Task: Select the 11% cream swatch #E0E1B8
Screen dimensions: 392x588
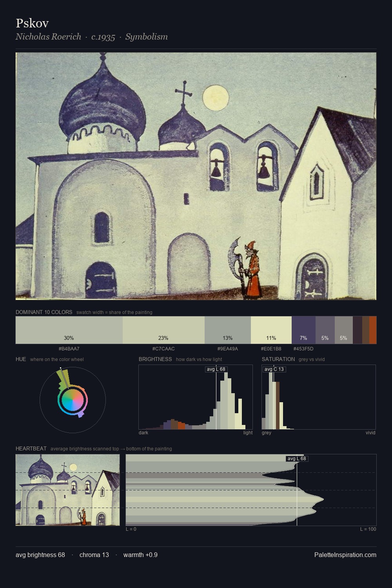Action: (271, 330)
